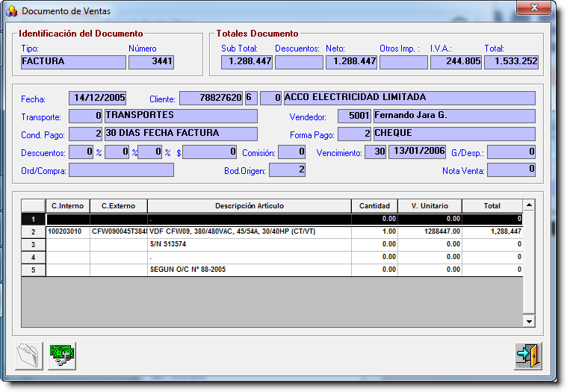Click the Vencimiento days field 30
Viewport: 567px width, 392px height.
point(375,152)
